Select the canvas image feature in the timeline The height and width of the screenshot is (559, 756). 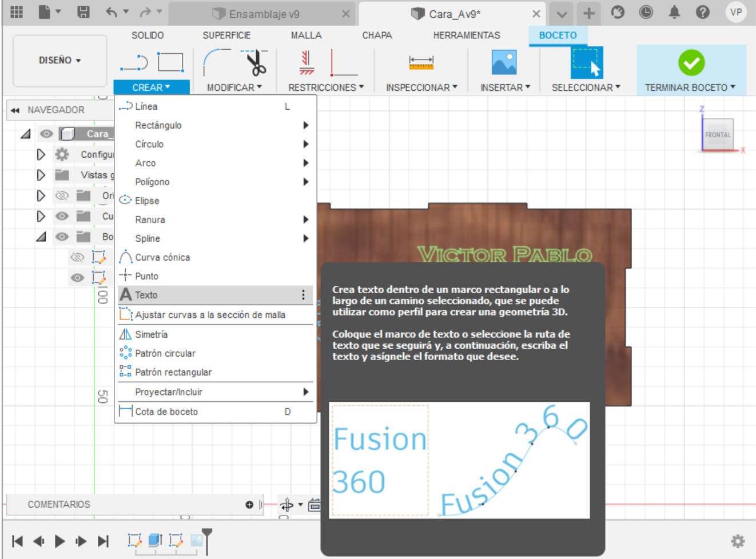pos(196,540)
